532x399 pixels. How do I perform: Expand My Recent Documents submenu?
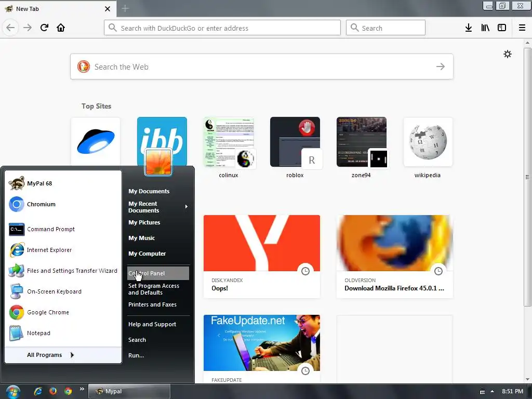[x=158, y=207]
